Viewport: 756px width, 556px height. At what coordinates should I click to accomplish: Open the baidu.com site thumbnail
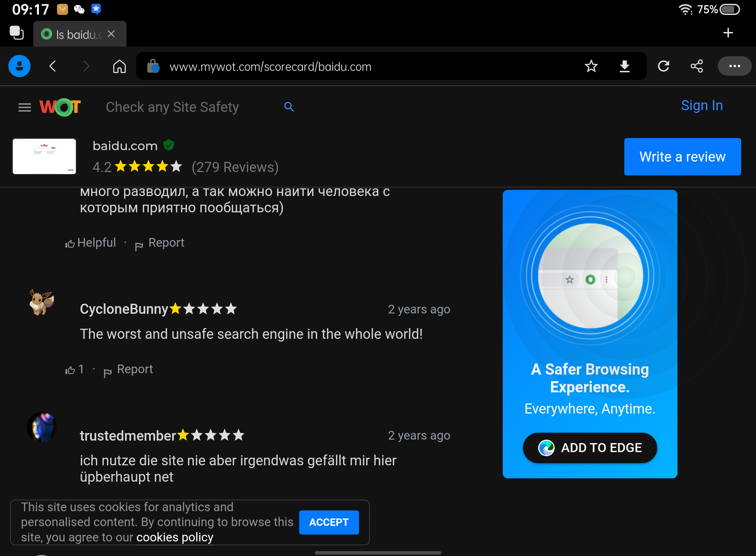pos(44,156)
